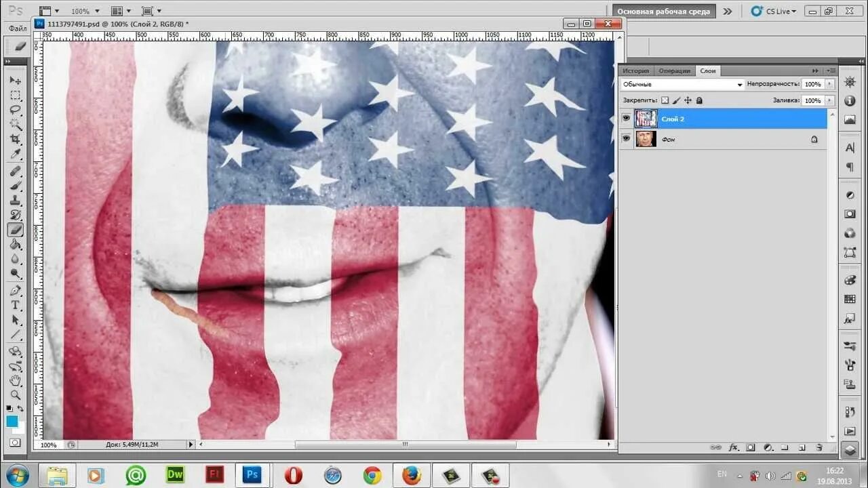
Task: Select the Path Selection tool
Action: 15,321
